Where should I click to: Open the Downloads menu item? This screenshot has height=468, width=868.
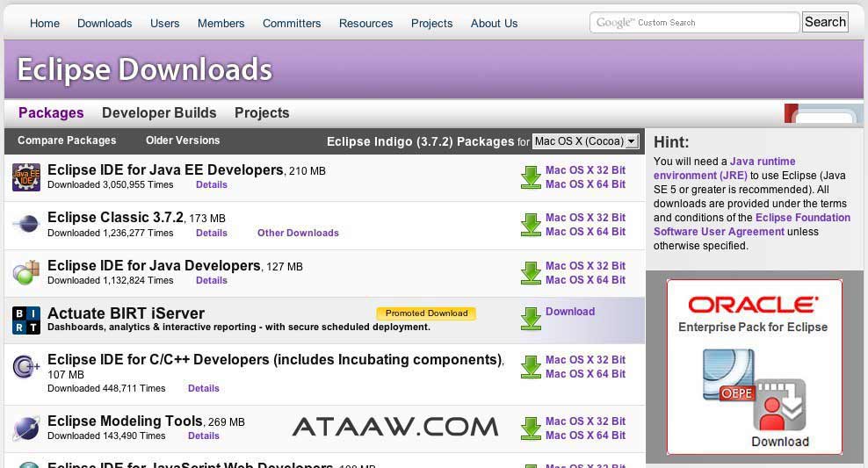pyautogui.click(x=105, y=23)
